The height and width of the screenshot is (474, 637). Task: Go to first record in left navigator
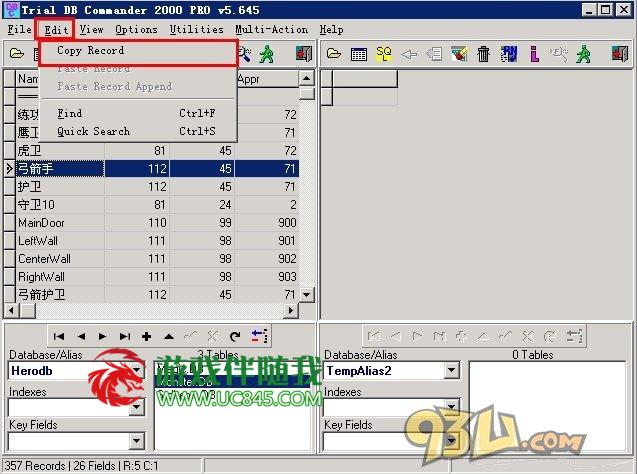58,336
